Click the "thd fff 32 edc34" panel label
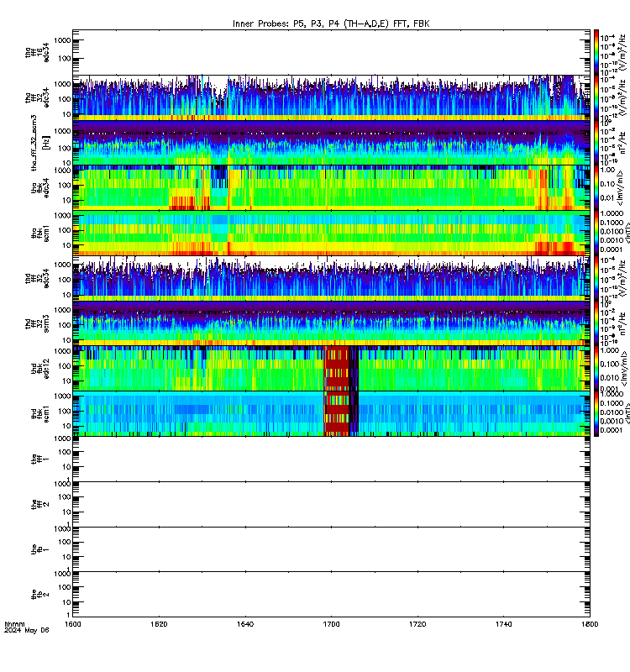 [x=37, y=278]
